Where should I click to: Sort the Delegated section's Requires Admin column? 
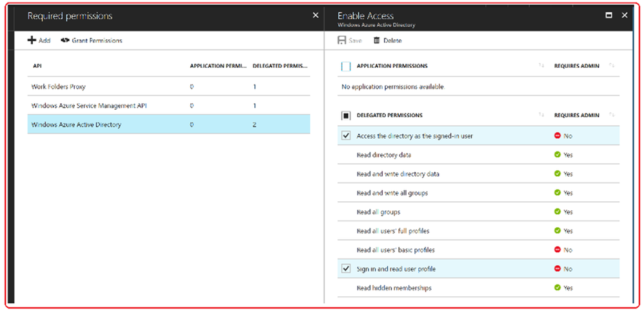611,115
